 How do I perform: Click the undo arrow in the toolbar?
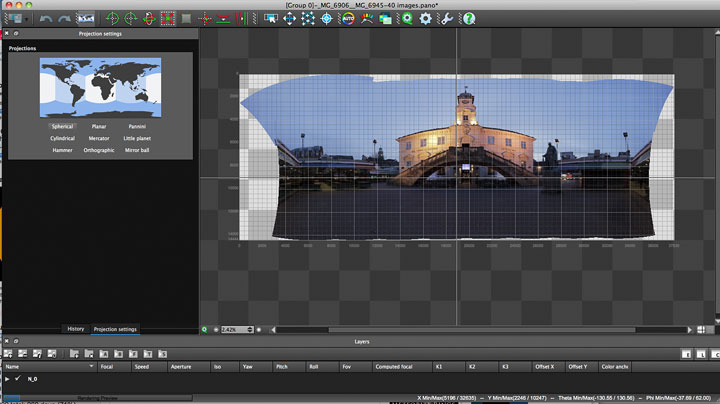45,19
